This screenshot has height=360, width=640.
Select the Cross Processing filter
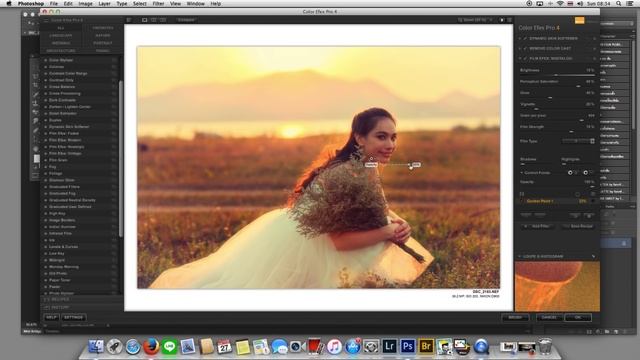tap(65, 93)
